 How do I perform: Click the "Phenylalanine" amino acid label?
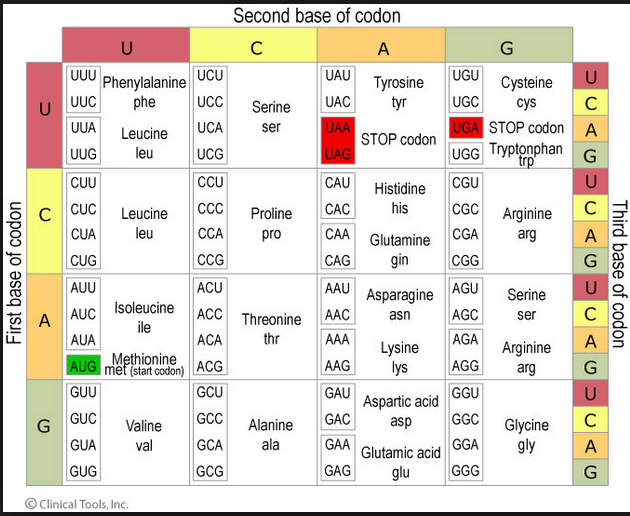click(x=145, y=83)
